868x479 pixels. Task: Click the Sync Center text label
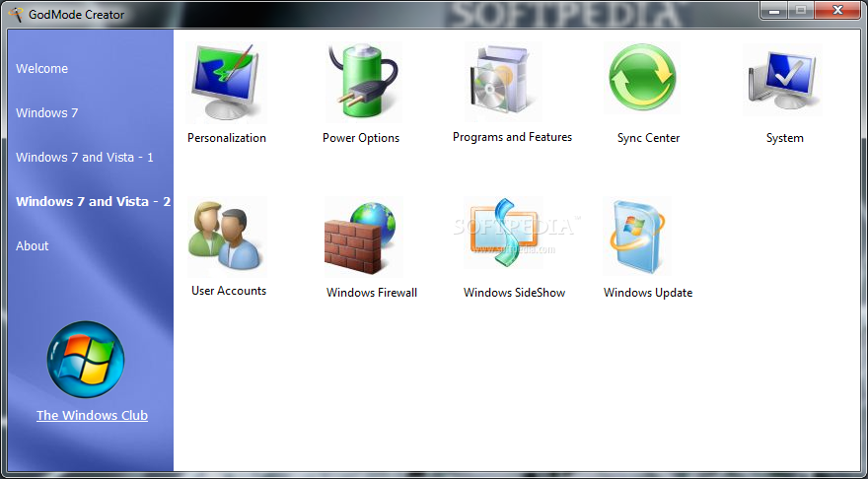[x=648, y=138]
